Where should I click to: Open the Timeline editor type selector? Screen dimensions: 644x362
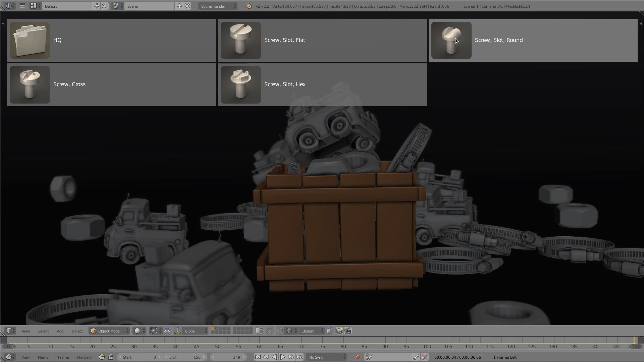[10, 357]
